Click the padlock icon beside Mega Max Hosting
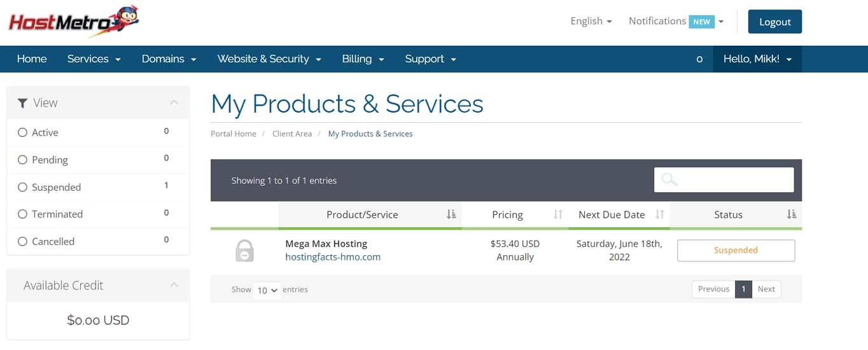The image size is (868, 350). 244,251
